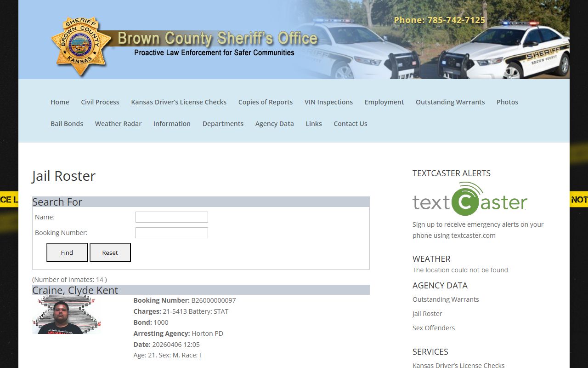The width and height of the screenshot is (588, 368).
Task: Click the charge 21-5413 Battery: STAT
Action: (196, 311)
